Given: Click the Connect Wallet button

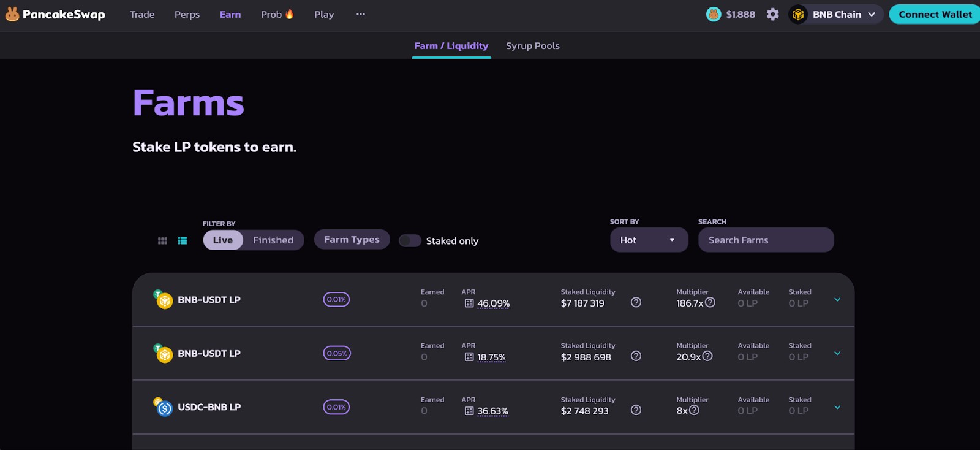Looking at the screenshot, I should tap(935, 14).
